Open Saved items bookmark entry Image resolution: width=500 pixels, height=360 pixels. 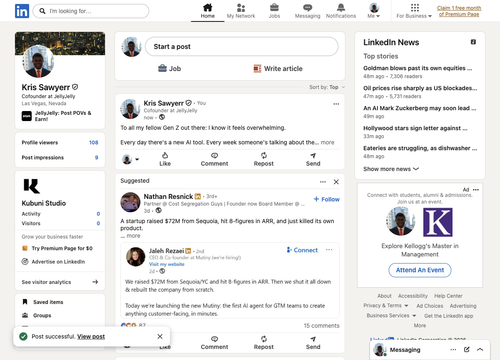coord(43,302)
